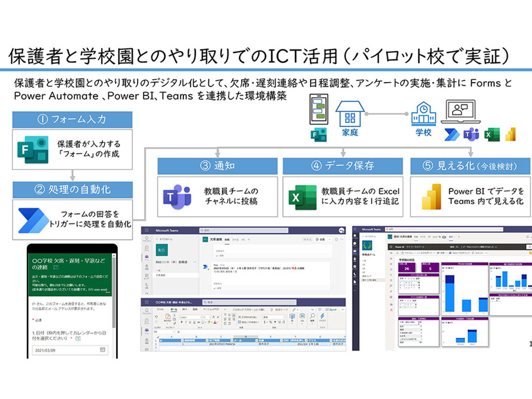Click the school building icon labeled 学校

[423, 114]
